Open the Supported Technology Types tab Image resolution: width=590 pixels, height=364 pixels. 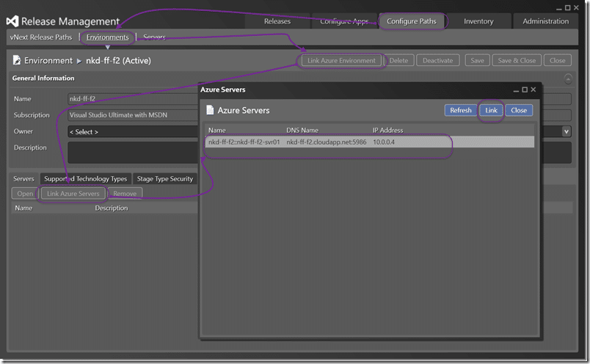click(x=85, y=179)
